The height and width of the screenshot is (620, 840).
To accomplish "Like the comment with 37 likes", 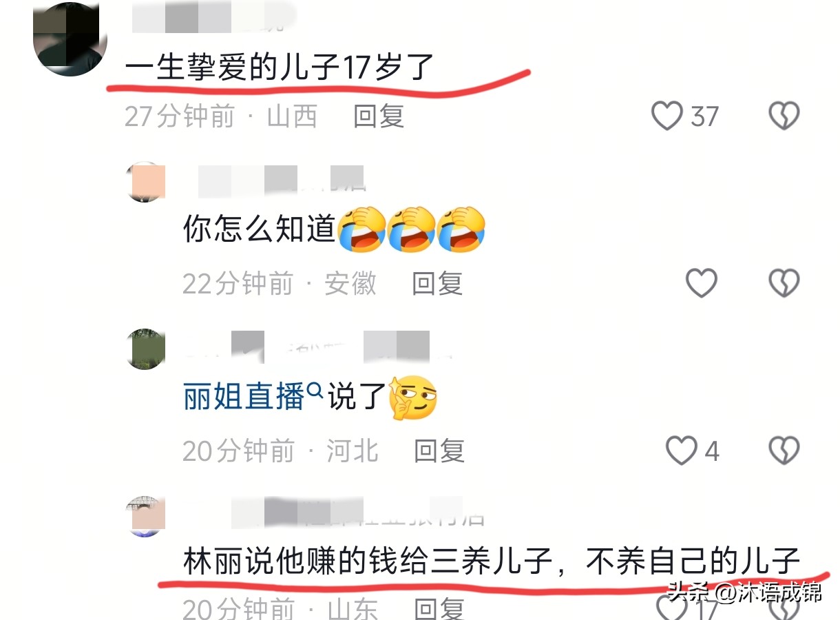I will 667,116.
